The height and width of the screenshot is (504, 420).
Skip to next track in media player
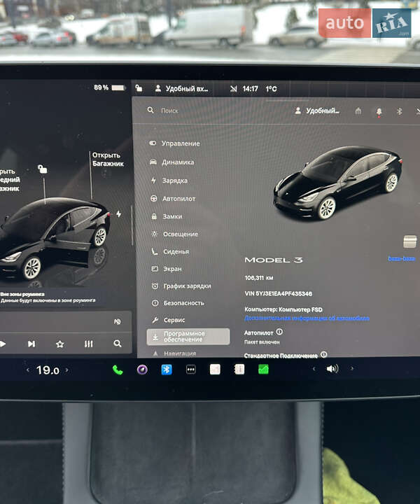pos(31,344)
